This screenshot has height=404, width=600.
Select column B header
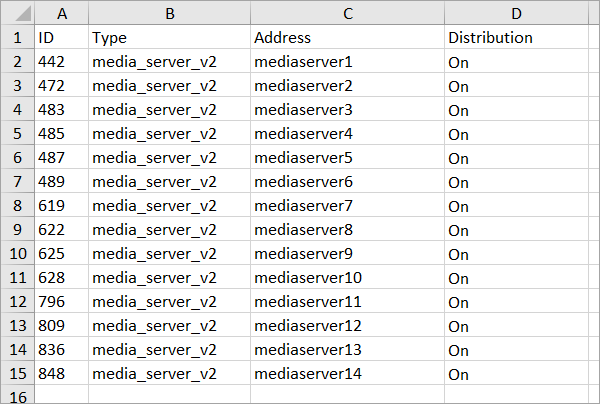tap(169, 14)
